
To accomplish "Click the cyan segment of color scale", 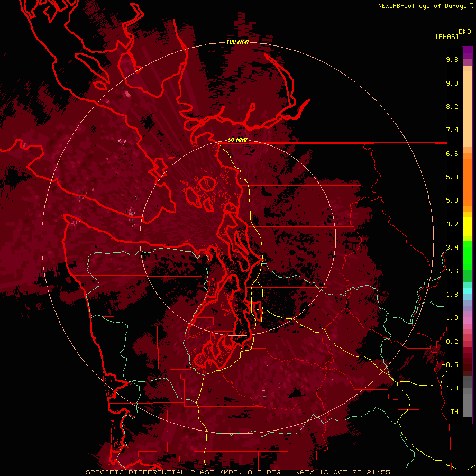I will tap(467, 290).
